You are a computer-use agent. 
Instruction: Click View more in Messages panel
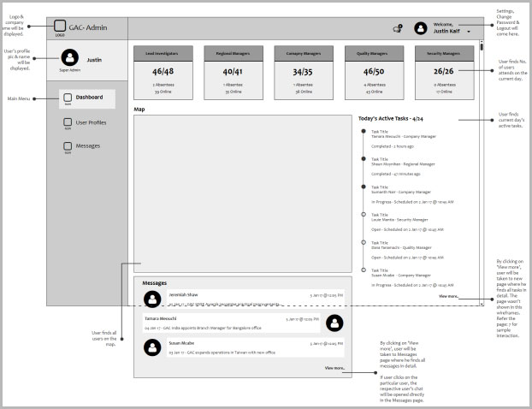[x=334, y=368]
